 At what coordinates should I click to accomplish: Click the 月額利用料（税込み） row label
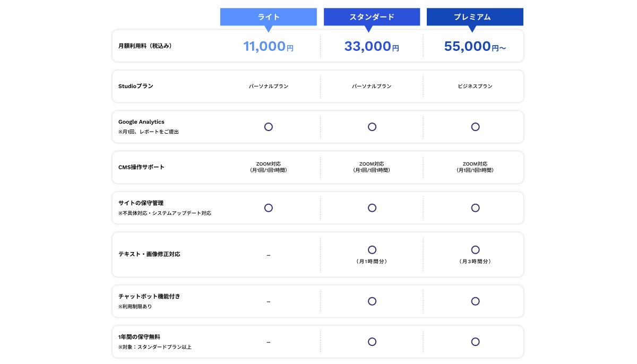click(x=145, y=46)
